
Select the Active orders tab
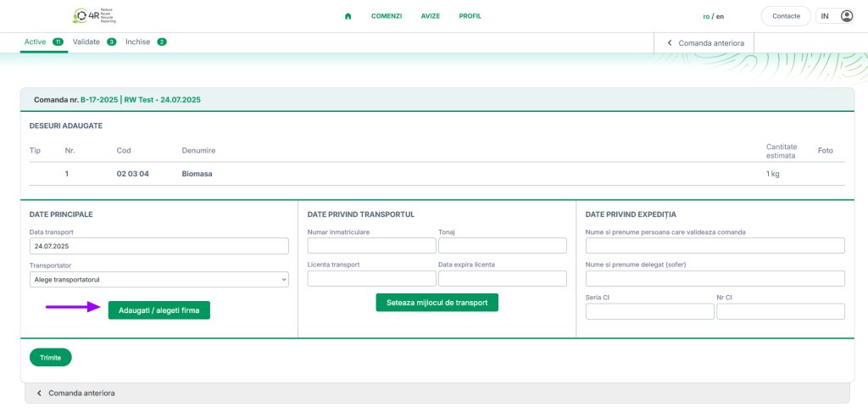point(36,42)
